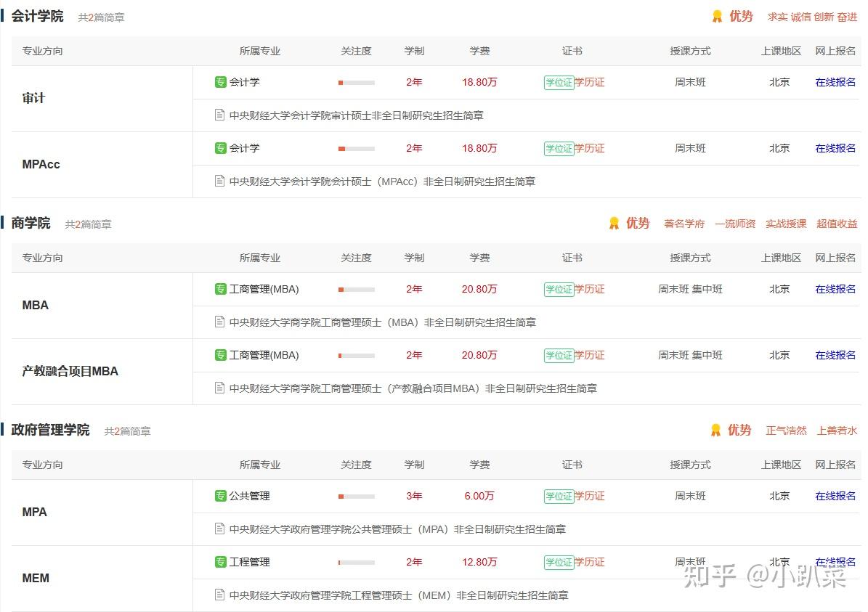Click 公共管理 major name
868x612 pixels.
pyautogui.click(x=249, y=496)
